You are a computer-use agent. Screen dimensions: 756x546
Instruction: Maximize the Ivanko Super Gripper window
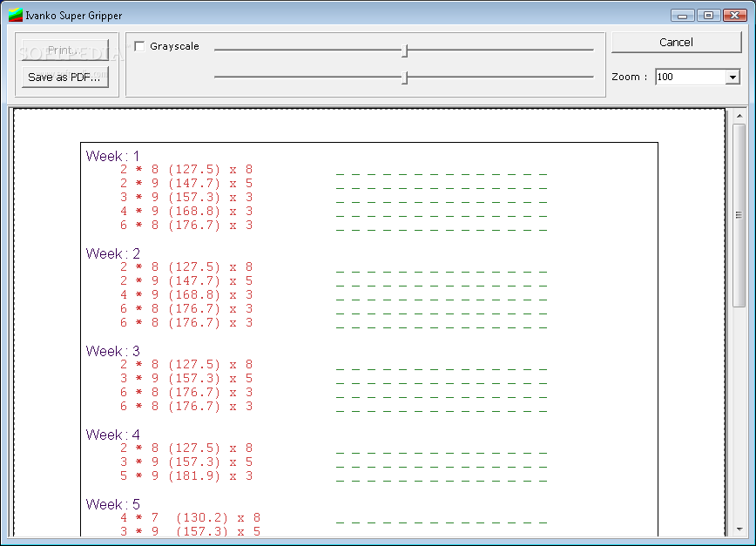(x=708, y=16)
